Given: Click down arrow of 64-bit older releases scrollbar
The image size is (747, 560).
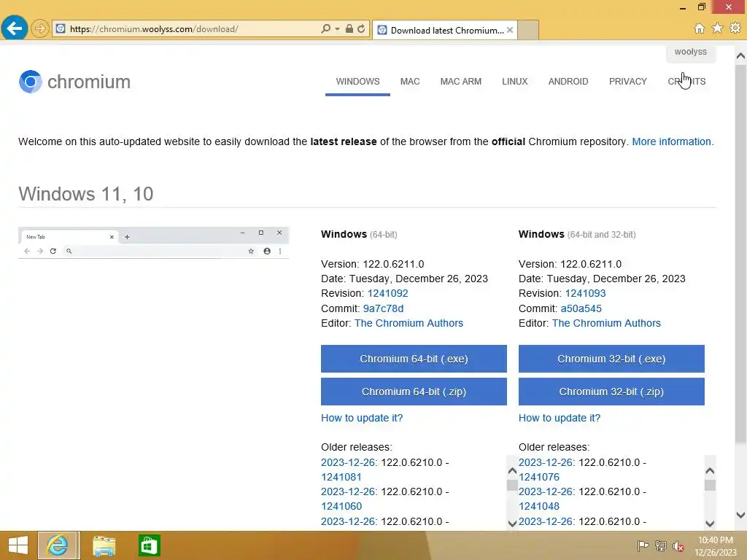Looking at the screenshot, I should click(512, 524).
